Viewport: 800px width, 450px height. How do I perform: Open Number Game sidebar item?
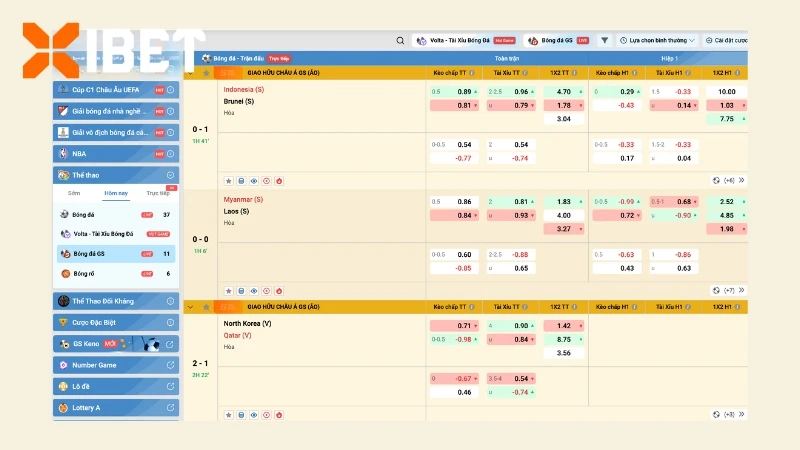coord(116,365)
